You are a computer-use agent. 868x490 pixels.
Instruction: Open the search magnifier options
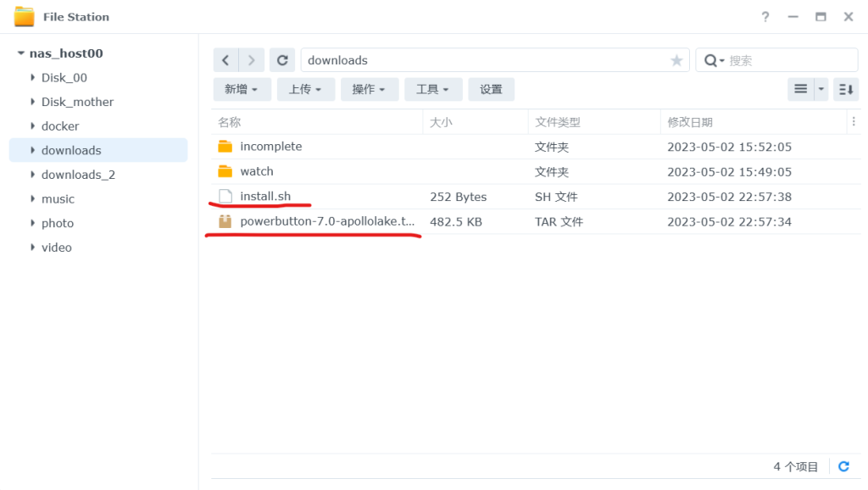coord(714,60)
